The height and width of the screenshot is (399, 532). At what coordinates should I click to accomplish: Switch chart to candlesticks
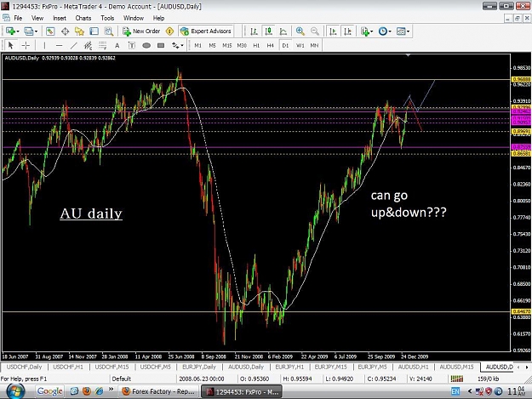[268, 31]
